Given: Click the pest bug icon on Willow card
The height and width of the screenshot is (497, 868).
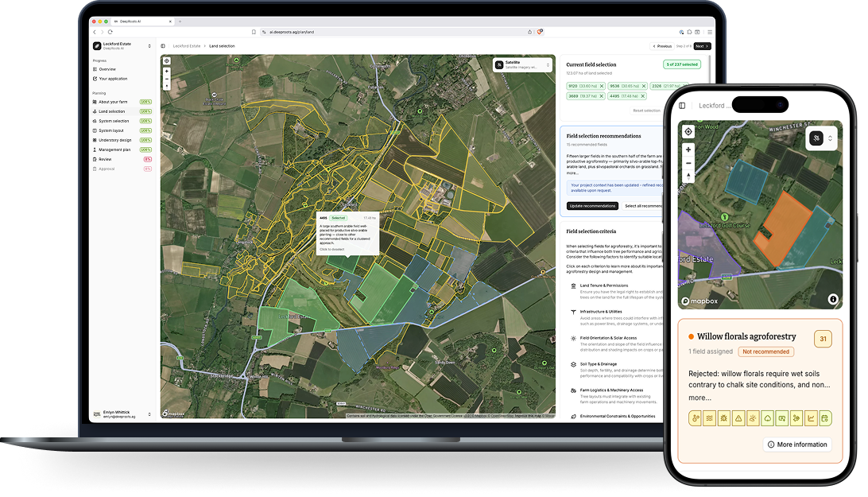Looking at the screenshot, I should tap(724, 418).
